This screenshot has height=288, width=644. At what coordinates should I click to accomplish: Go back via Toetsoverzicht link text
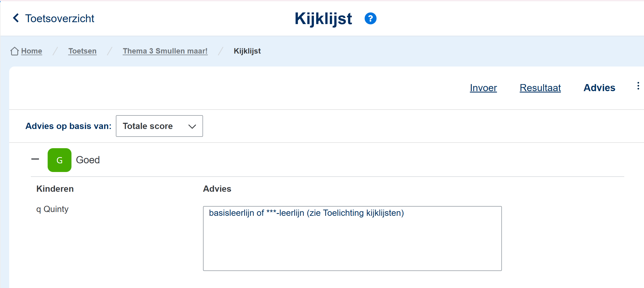click(60, 19)
